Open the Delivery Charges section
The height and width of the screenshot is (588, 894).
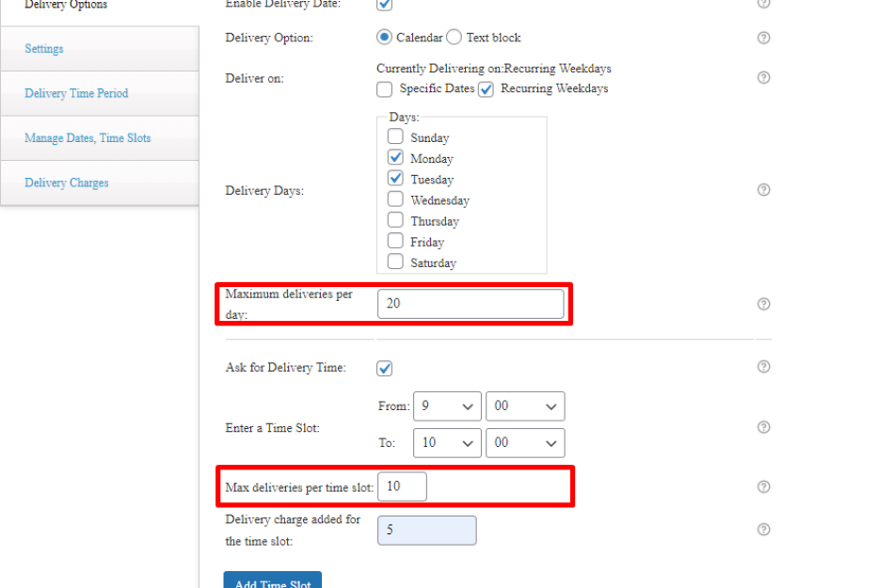[x=66, y=183]
